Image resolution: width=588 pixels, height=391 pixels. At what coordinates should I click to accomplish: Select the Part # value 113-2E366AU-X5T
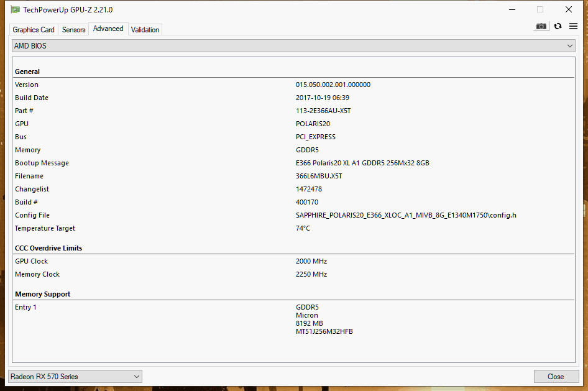(323, 111)
